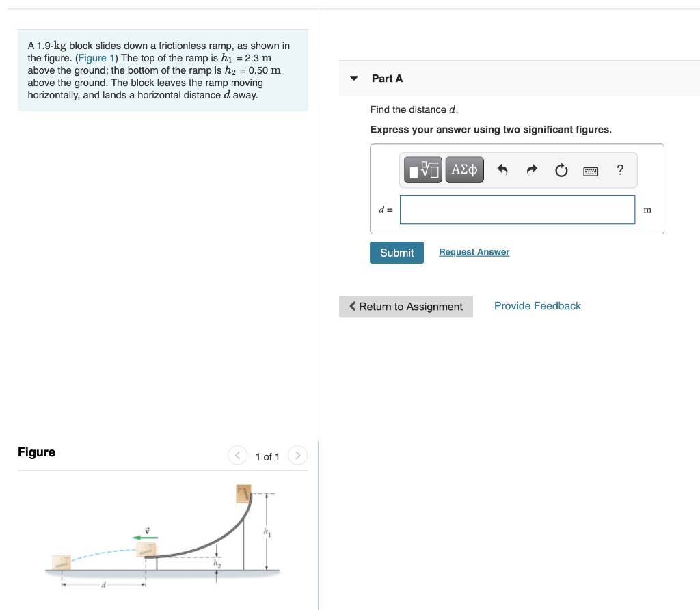Open the on-screen keyboard helper
This screenshot has height=610, width=700.
click(x=590, y=170)
